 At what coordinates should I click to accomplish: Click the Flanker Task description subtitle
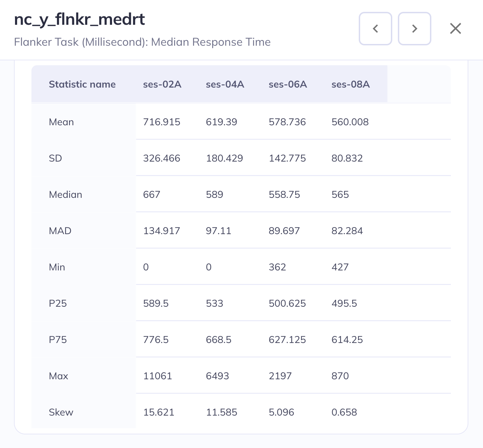pyautogui.click(x=142, y=42)
